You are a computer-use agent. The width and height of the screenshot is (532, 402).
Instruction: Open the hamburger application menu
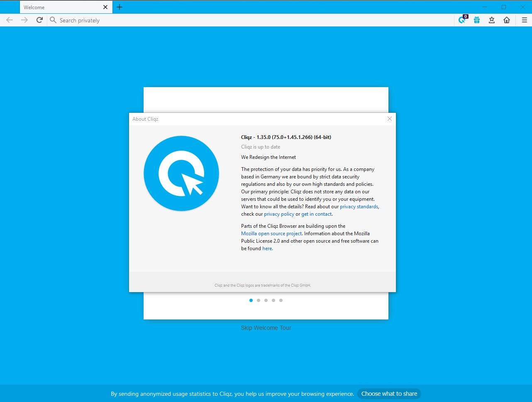(x=525, y=20)
